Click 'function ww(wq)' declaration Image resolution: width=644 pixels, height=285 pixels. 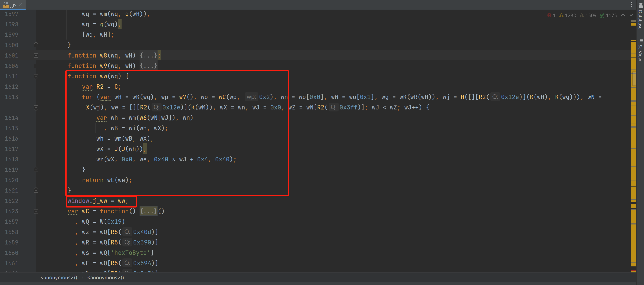click(94, 76)
